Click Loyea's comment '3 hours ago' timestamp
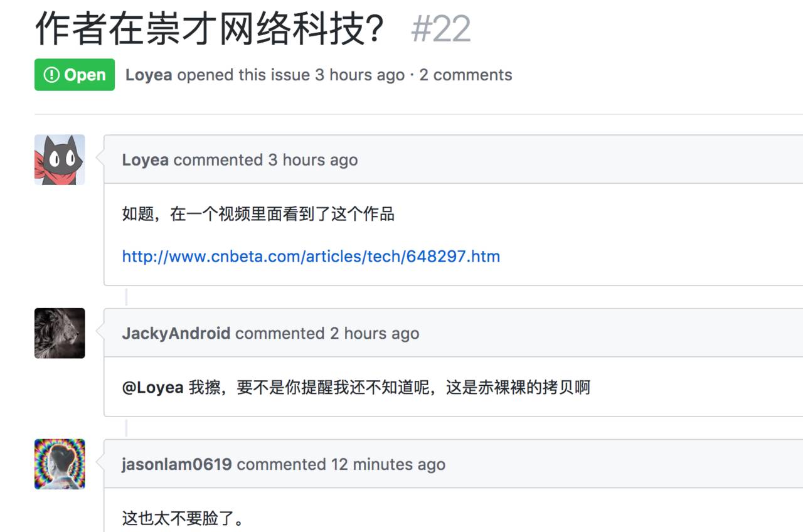Screen dimensions: 803x532 313,160
